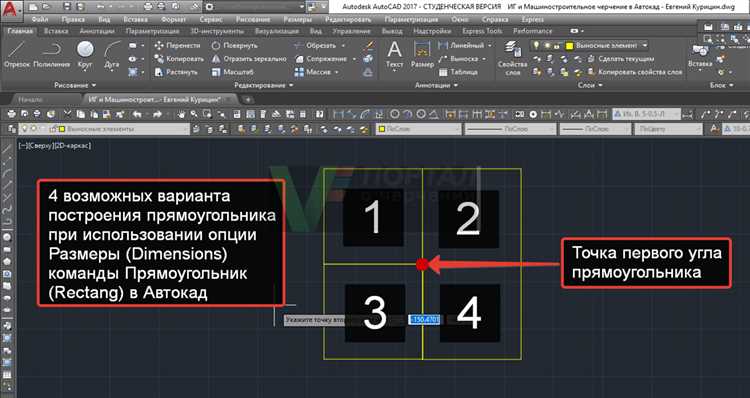Click the plot printer icon in quick access toolbar
750x398 pixels.
tap(148, 7)
